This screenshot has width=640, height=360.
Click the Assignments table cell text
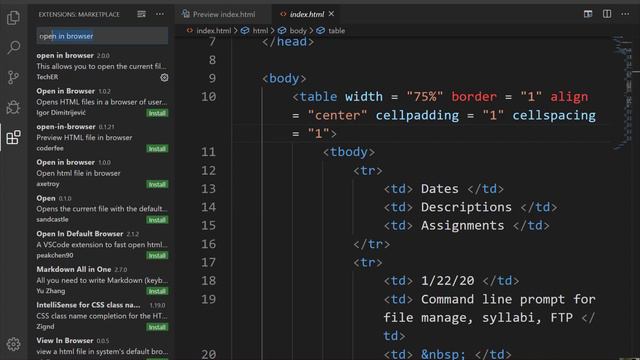(x=462, y=225)
